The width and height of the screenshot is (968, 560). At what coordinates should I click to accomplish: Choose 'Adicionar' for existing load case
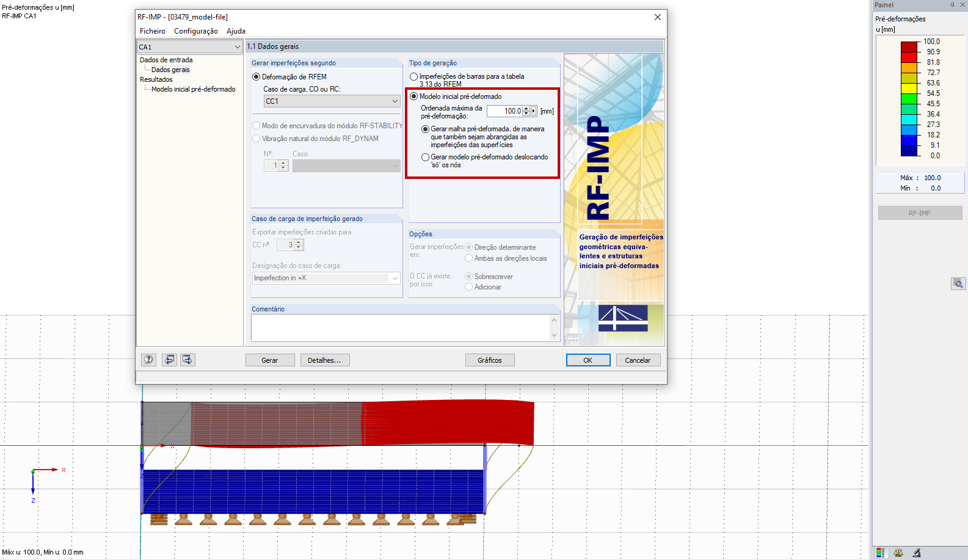tap(468, 287)
